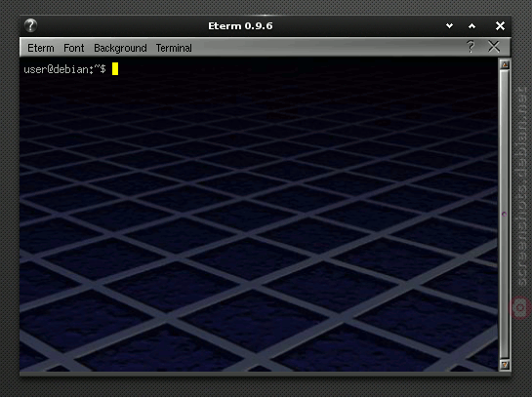
Task: Open the Background menu
Action: pyautogui.click(x=120, y=48)
